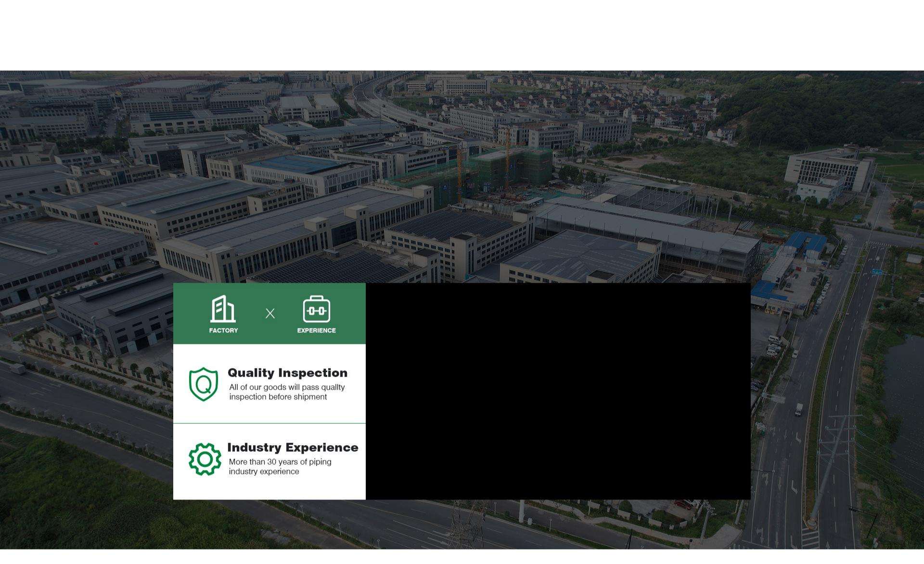The height and width of the screenshot is (564, 924).
Task: Click the black video placeholder panel
Action: click(558, 391)
